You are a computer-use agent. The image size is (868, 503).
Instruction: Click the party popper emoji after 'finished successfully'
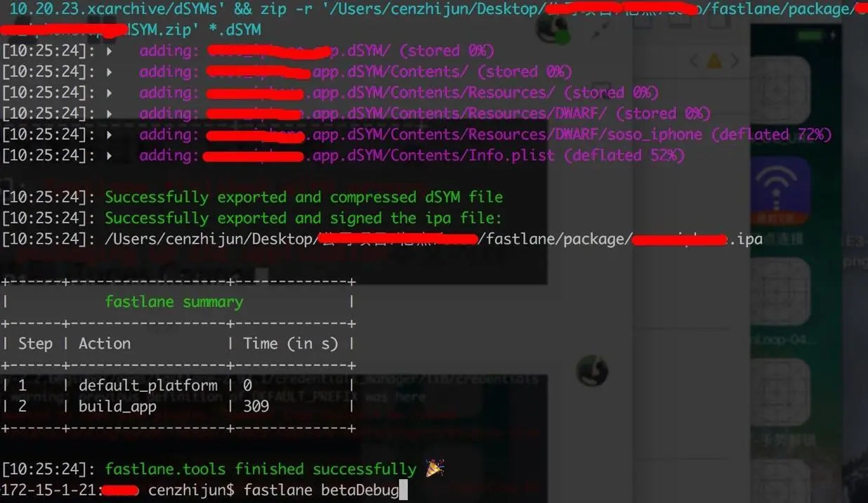click(x=435, y=469)
